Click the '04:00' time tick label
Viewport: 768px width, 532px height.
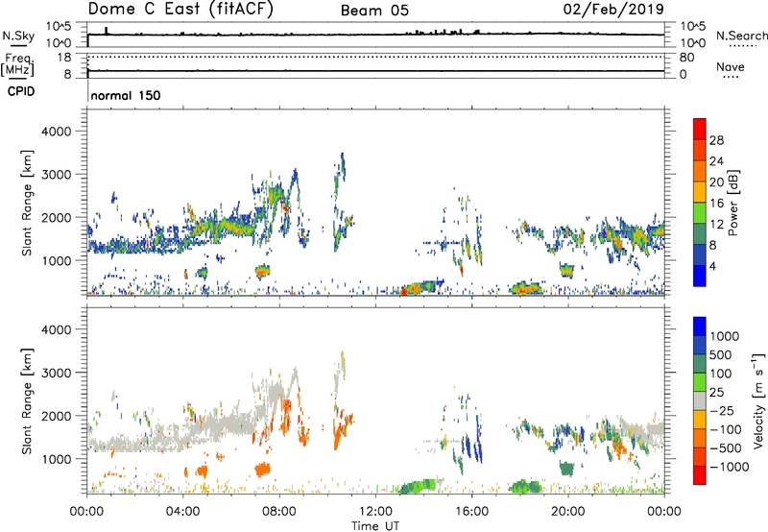(182, 512)
